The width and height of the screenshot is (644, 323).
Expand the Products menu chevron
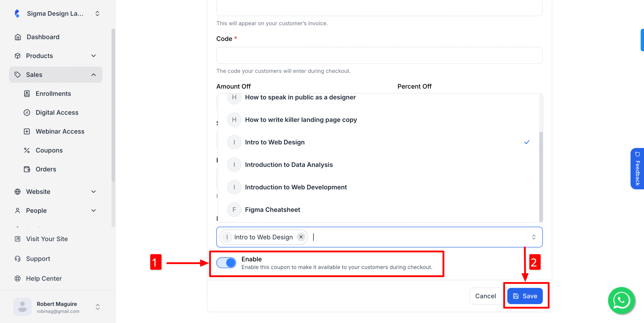point(94,56)
